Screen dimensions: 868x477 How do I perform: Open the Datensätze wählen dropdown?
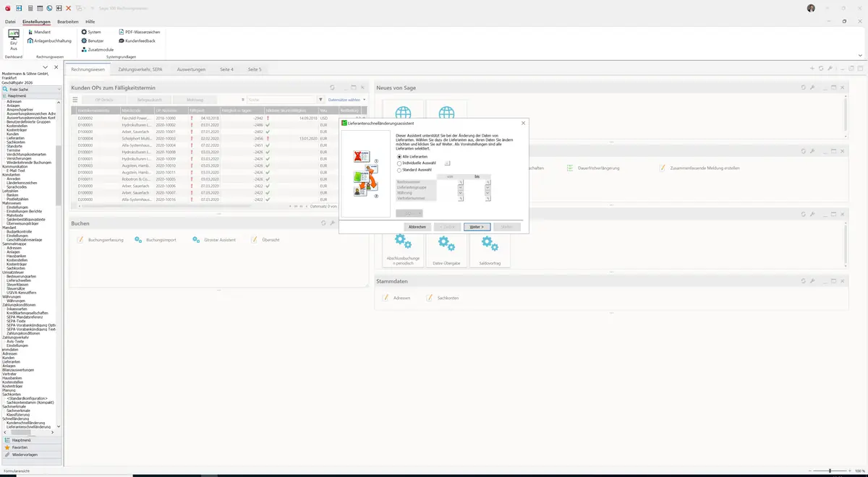tap(346, 100)
